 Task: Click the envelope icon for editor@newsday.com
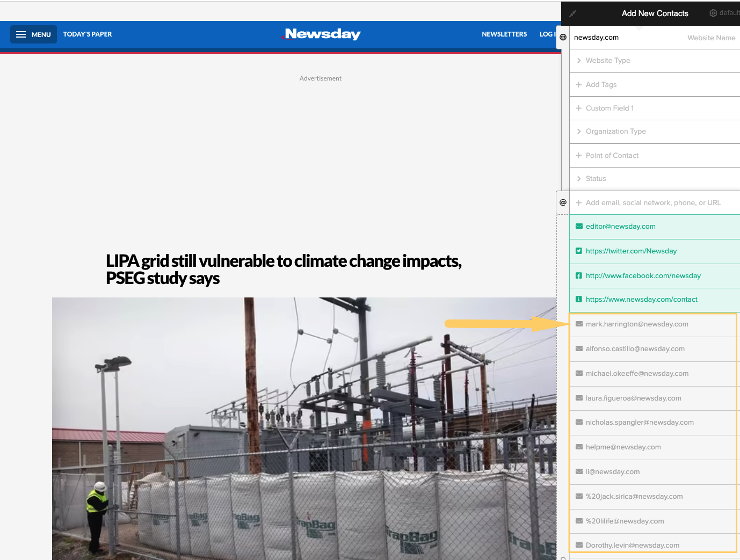pyautogui.click(x=579, y=226)
